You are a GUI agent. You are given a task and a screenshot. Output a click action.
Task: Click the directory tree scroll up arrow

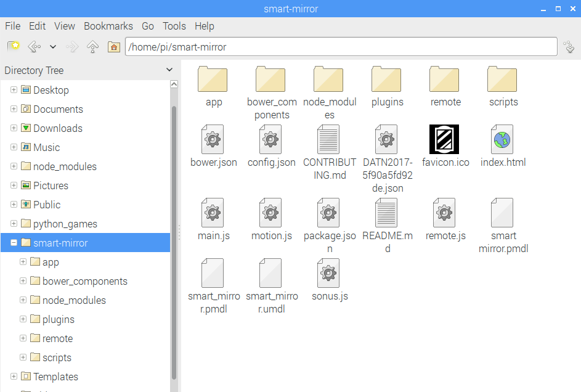174,84
